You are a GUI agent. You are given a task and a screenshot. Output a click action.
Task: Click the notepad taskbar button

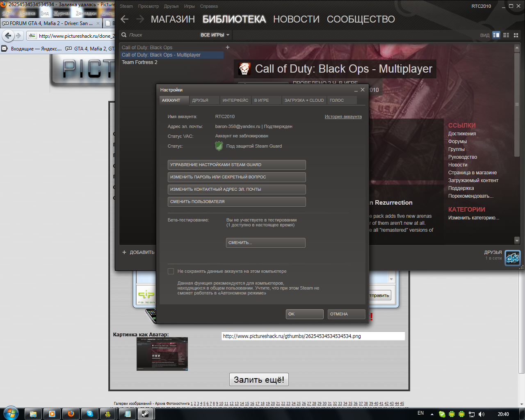point(127,414)
